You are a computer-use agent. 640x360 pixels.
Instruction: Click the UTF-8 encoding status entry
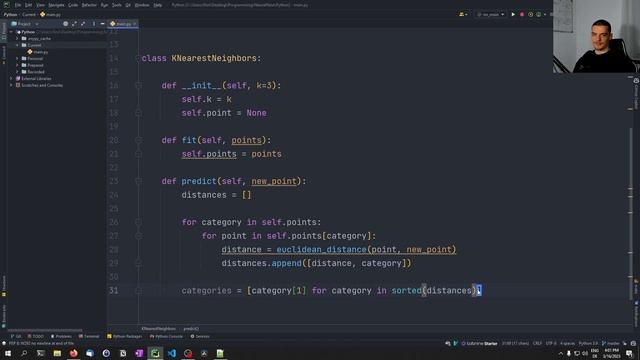point(551,344)
